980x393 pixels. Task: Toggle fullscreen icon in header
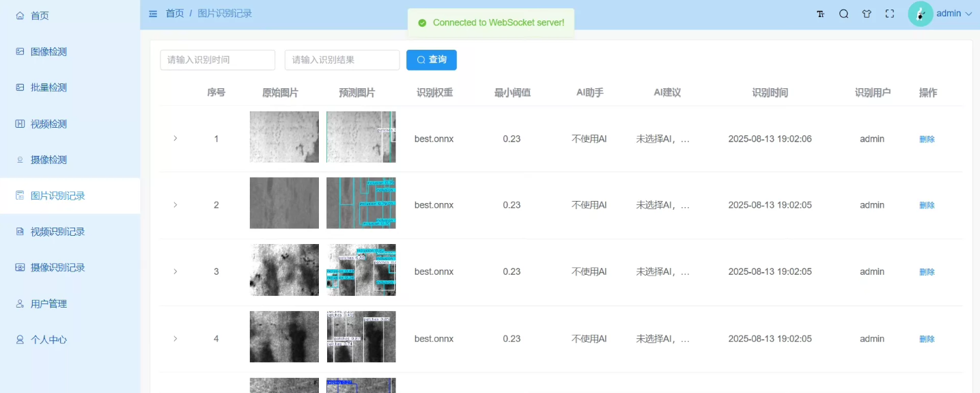click(889, 14)
